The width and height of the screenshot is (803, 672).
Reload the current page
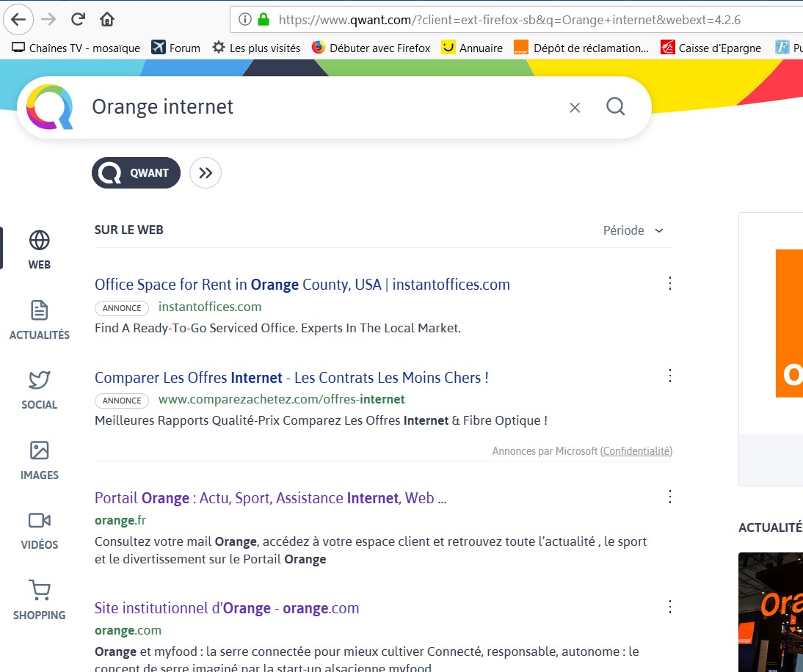point(78,20)
